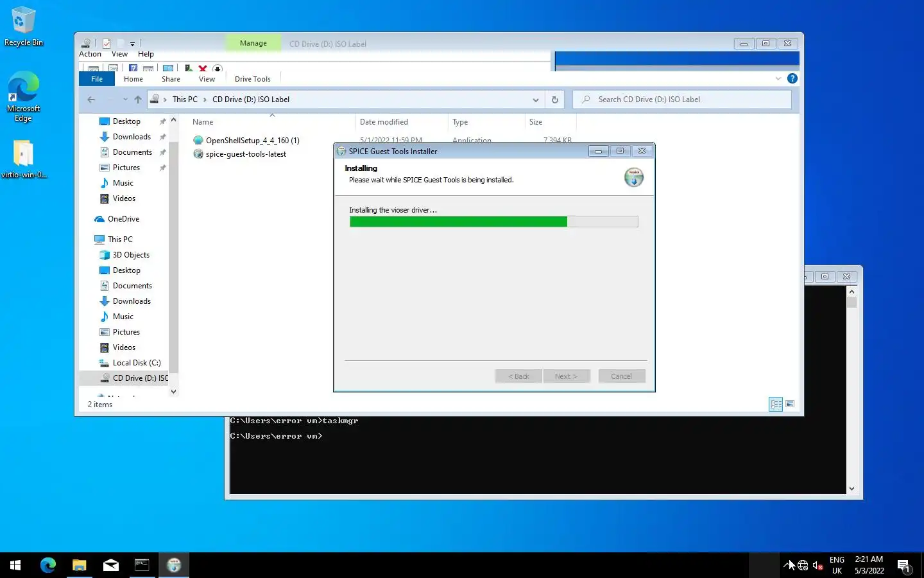Open the Help menu
Screen dimensions: 924x578
[146, 54]
